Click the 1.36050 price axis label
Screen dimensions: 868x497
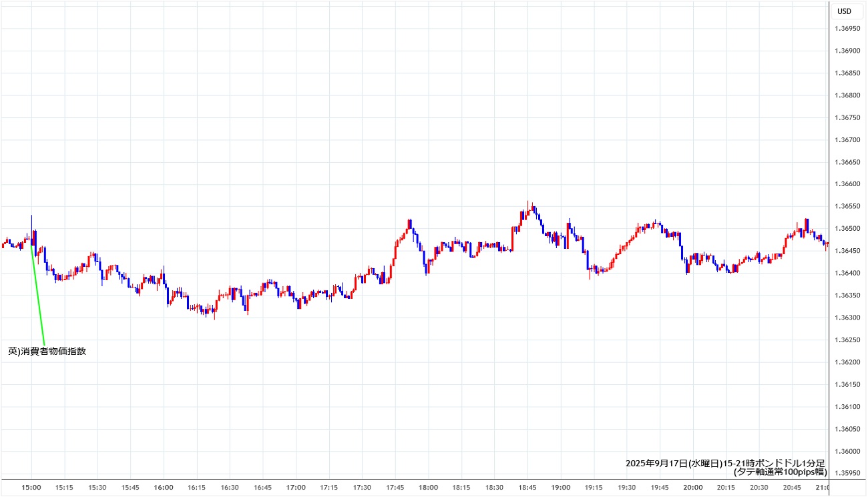coord(847,429)
